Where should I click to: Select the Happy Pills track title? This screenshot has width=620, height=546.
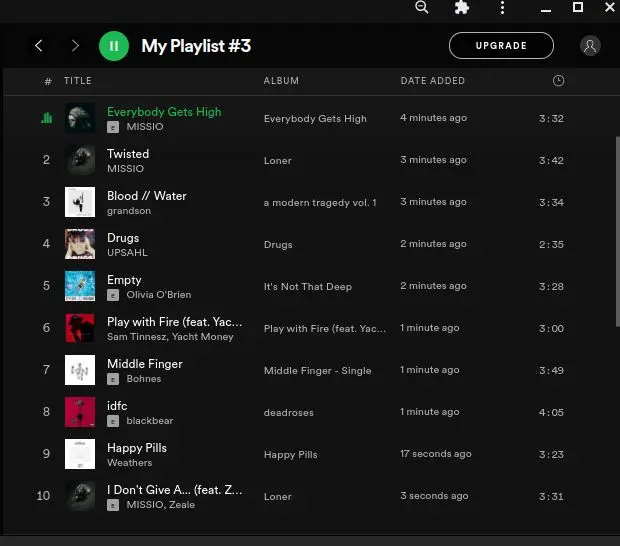pyautogui.click(x=137, y=448)
